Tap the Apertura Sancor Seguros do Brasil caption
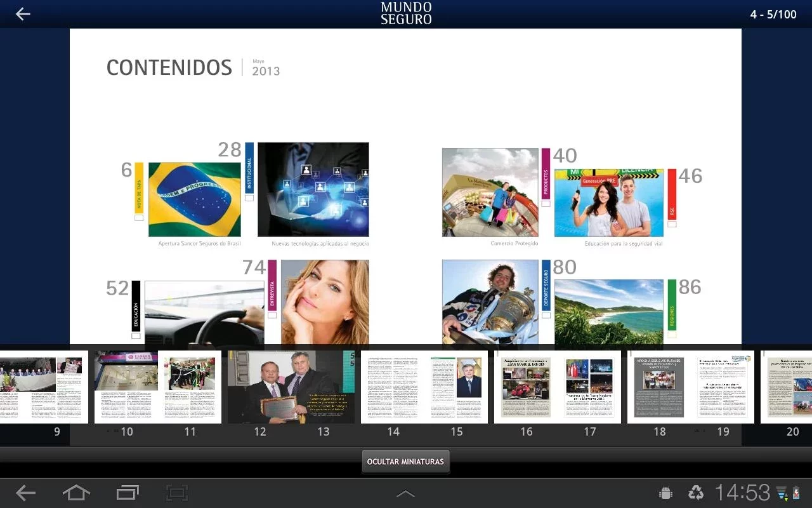This screenshot has height=508, width=812. click(199, 243)
